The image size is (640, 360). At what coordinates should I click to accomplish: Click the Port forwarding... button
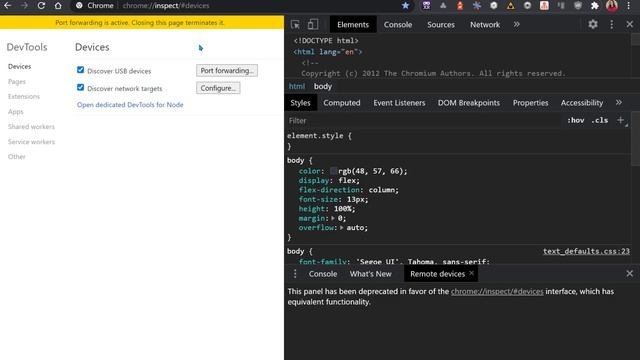coord(227,70)
